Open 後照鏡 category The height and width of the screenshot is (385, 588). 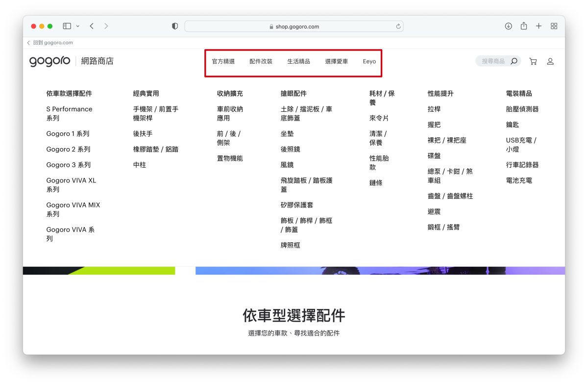pyautogui.click(x=291, y=149)
